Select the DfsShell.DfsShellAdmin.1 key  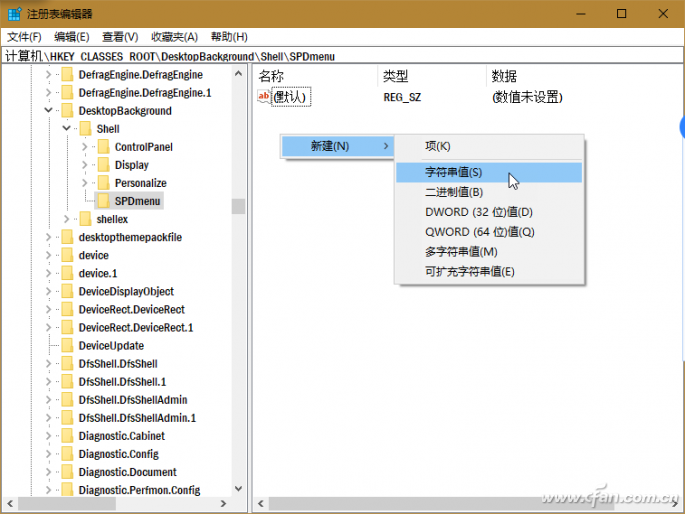pos(137,418)
